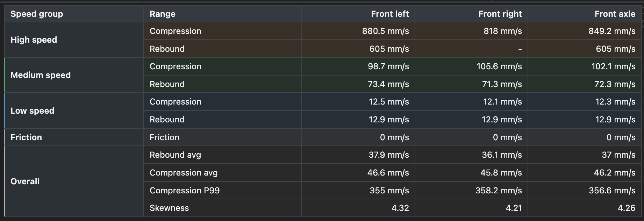Click the empty dash front right rebound cell
Screen dimensions: 644x221
(472, 49)
